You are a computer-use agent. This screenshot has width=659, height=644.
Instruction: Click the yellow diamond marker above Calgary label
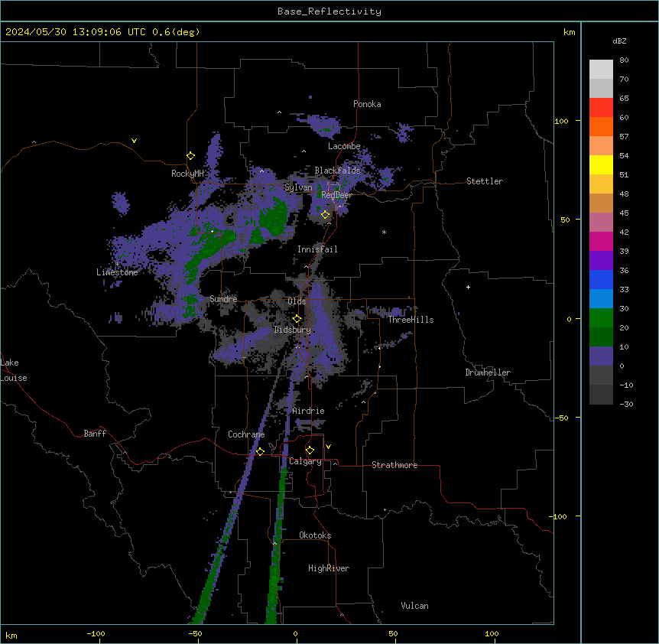(x=310, y=450)
